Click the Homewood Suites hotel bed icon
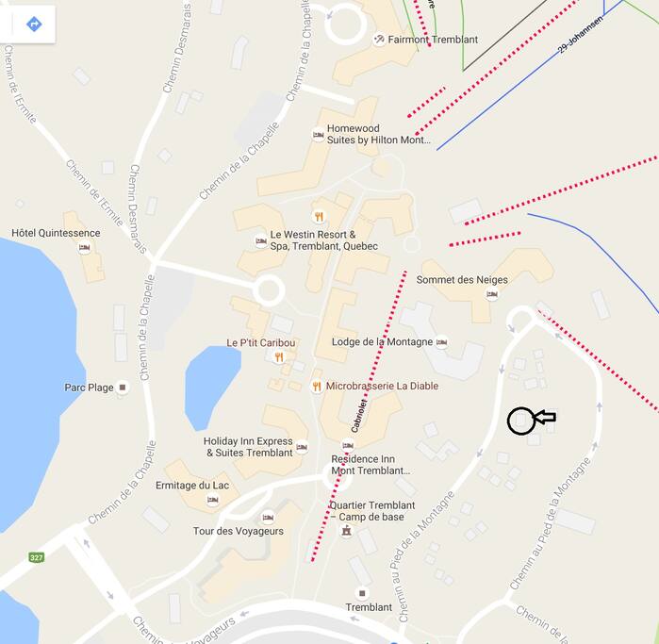The image size is (659, 644). (x=318, y=135)
